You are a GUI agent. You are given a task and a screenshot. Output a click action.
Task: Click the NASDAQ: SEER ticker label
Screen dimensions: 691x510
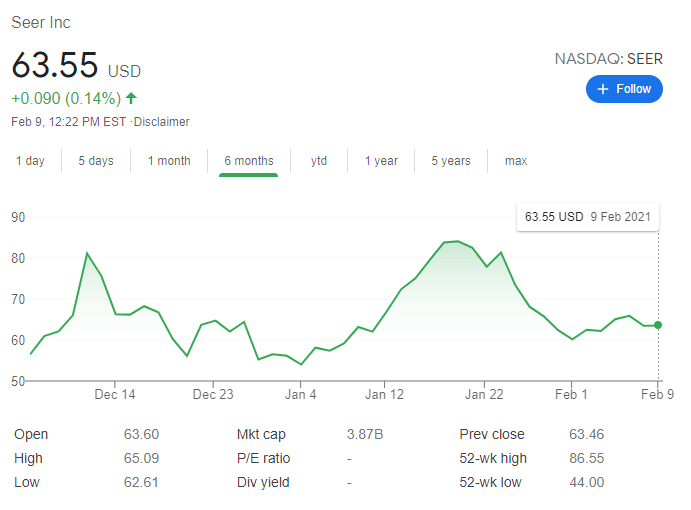point(608,59)
